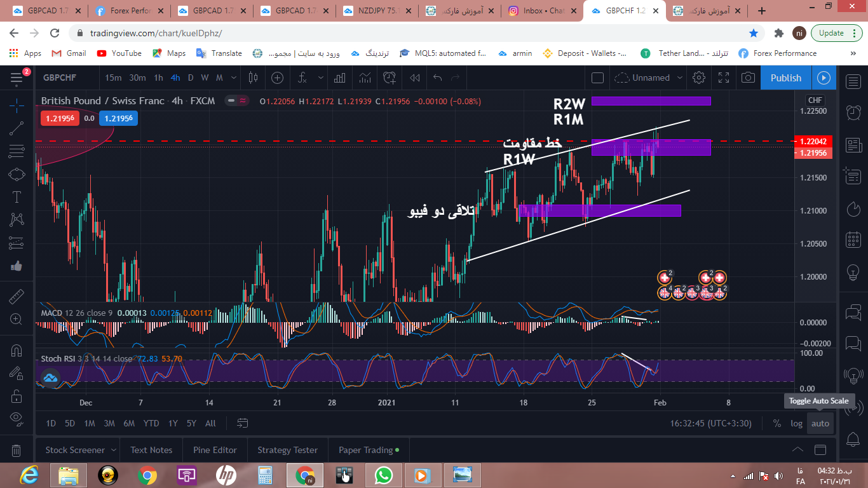Click the Alert clock icon in top toolbar

389,78
